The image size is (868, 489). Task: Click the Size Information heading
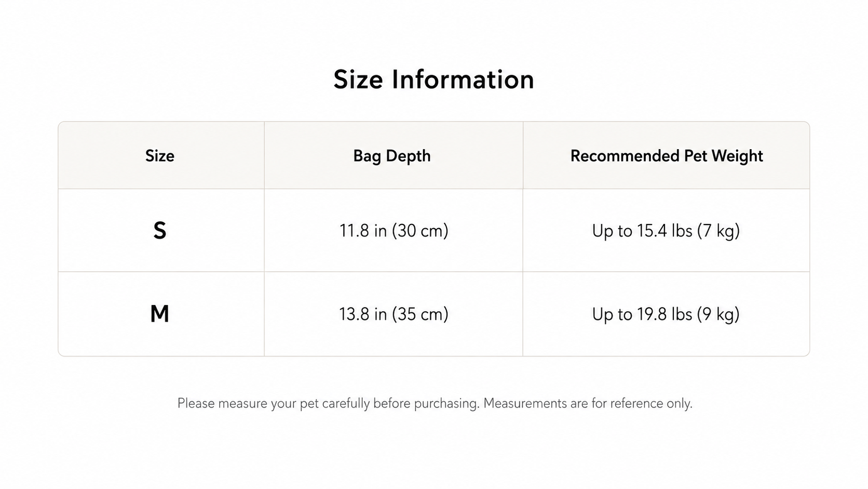pyautogui.click(x=433, y=80)
